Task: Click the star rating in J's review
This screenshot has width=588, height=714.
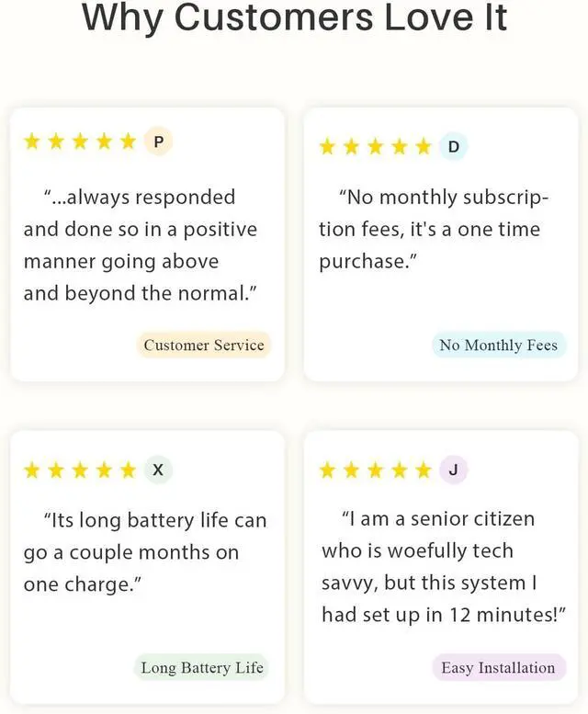Action: point(375,471)
